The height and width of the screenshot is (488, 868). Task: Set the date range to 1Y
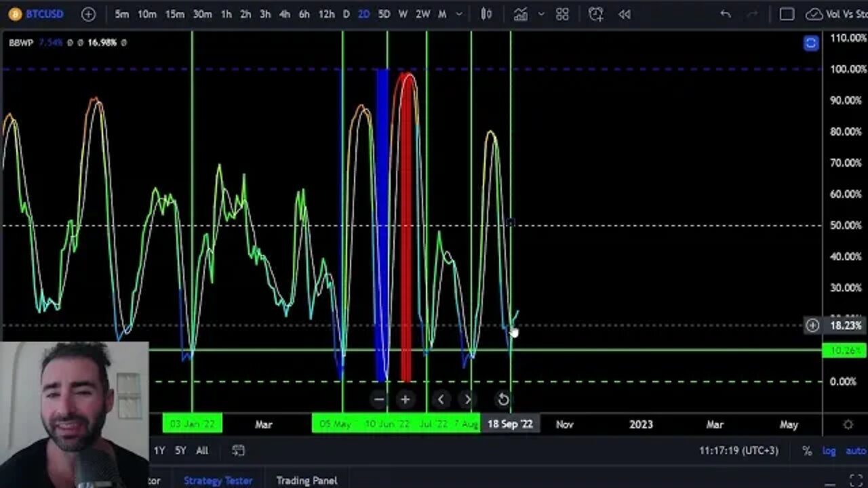pyautogui.click(x=159, y=450)
